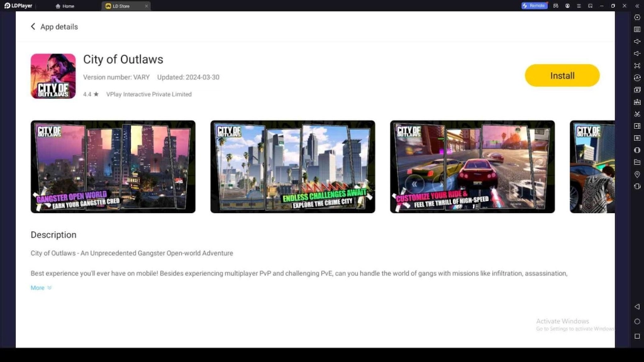Expand description with More link
Viewport: 644px width, 362px height.
[41, 288]
